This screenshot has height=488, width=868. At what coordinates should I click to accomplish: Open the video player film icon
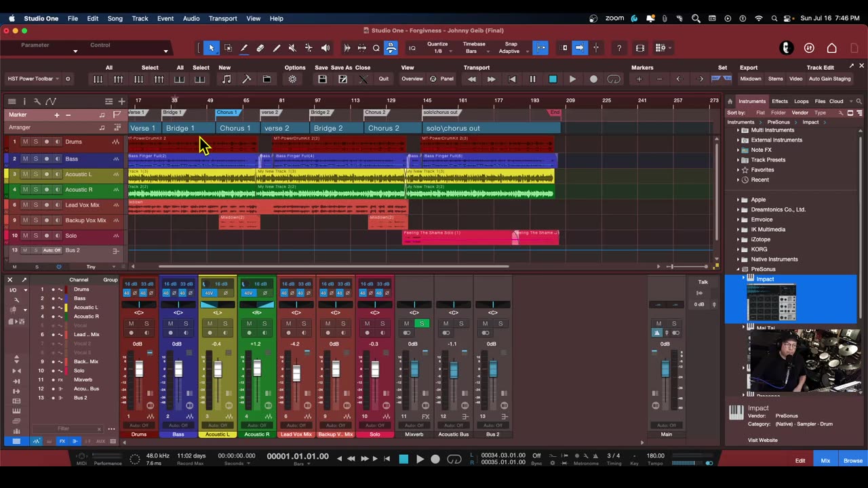click(640, 48)
